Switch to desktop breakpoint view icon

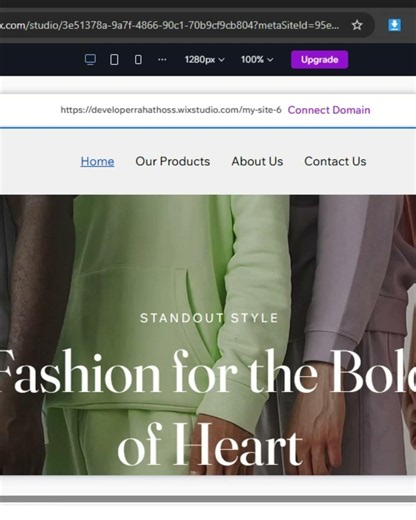click(90, 60)
